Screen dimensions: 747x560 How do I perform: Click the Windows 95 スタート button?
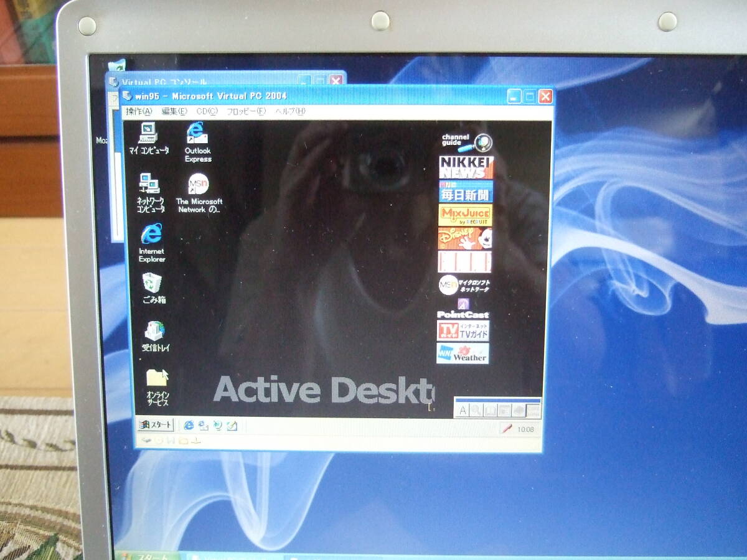click(x=155, y=425)
